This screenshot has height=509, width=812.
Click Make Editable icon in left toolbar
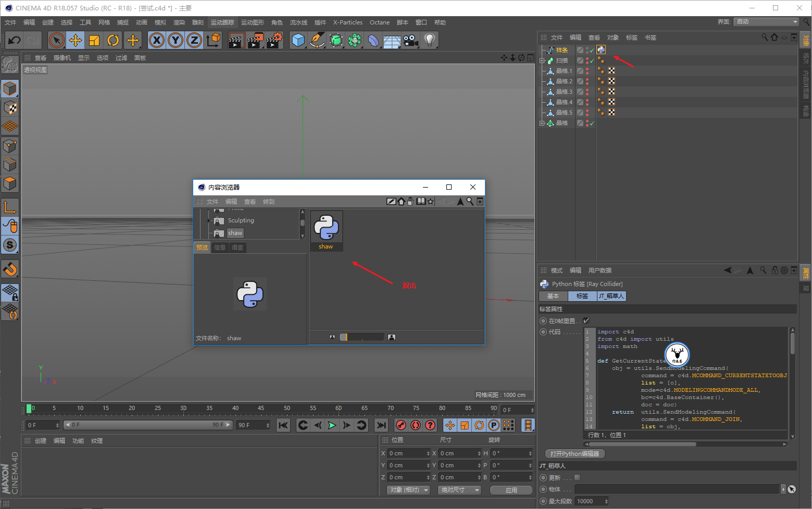click(x=10, y=65)
